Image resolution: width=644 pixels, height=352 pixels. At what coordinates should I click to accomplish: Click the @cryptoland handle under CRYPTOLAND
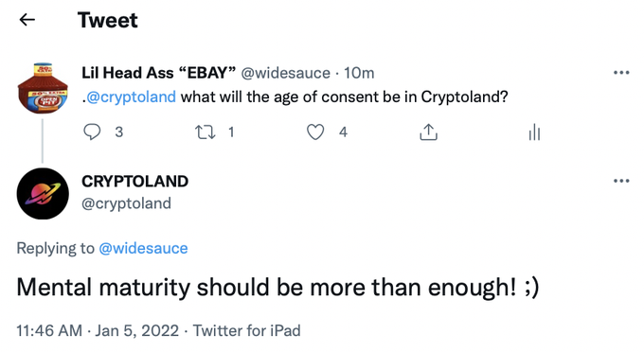pyautogui.click(x=126, y=203)
